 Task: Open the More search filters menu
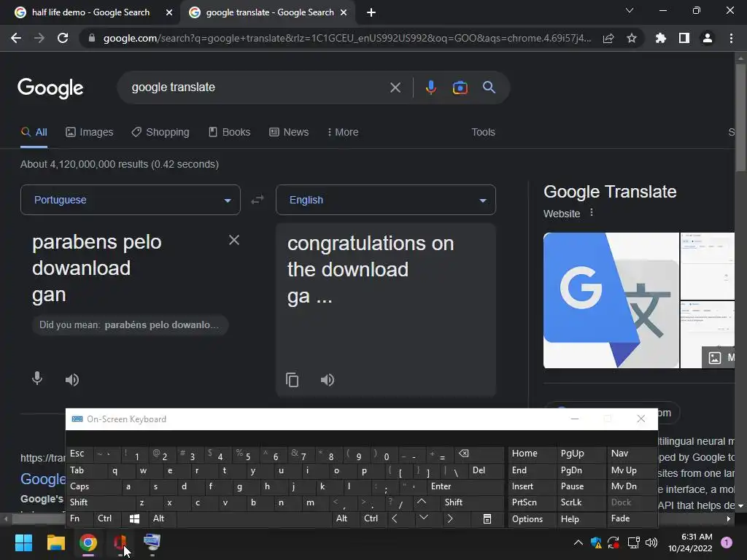343,132
